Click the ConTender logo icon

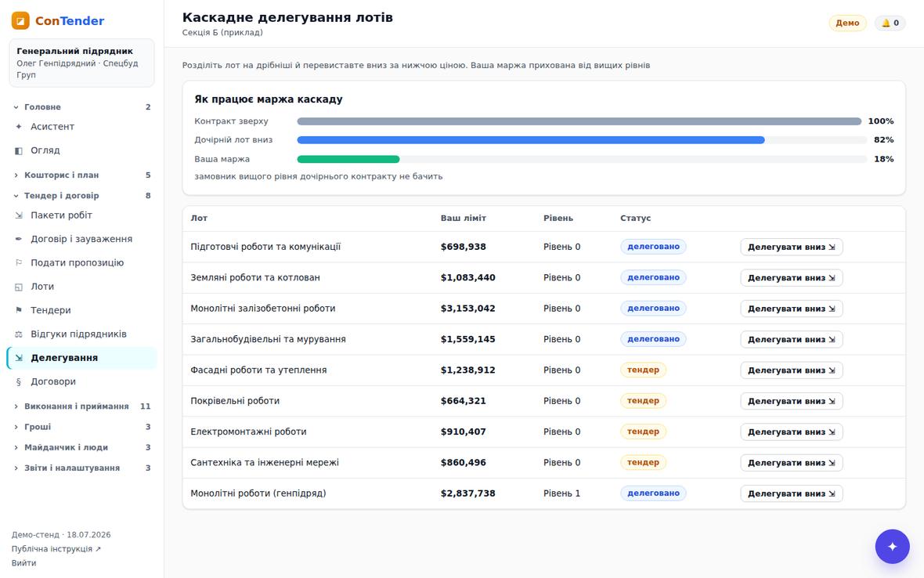click(20, 20)
